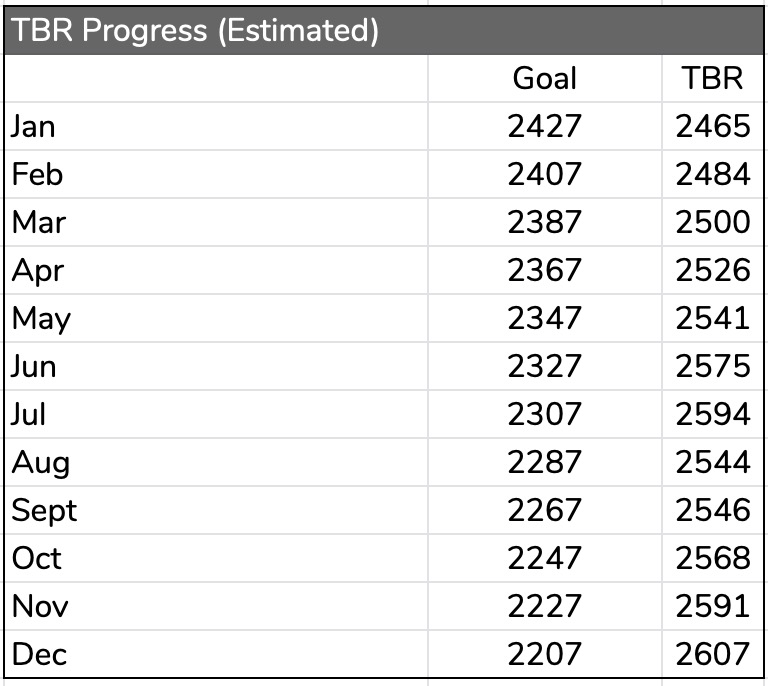Select the TBR cell with 2544
Screen dimensions: 768x686
[x=712, y=462]
